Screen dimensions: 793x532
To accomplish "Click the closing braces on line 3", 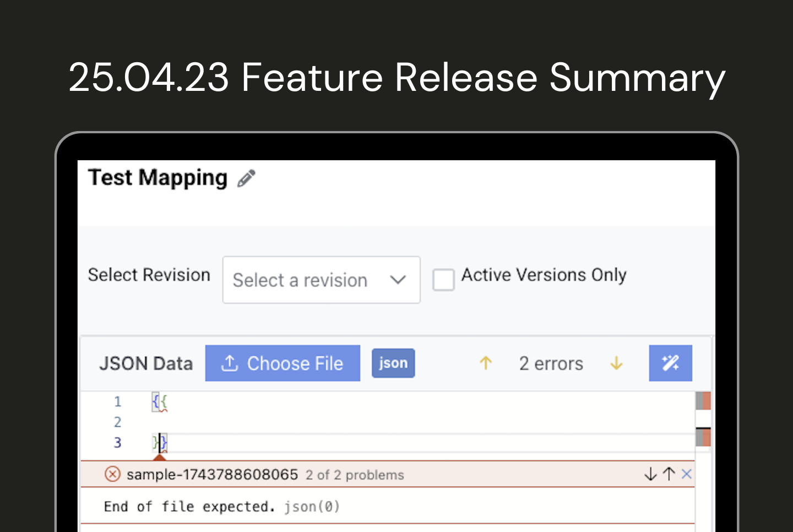I will 160,443.
